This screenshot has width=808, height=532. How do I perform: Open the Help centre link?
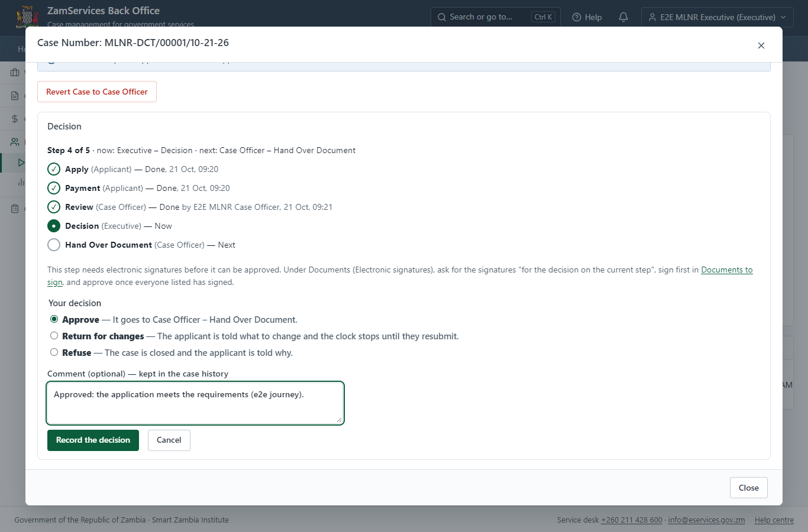click(x=774, y=520)
